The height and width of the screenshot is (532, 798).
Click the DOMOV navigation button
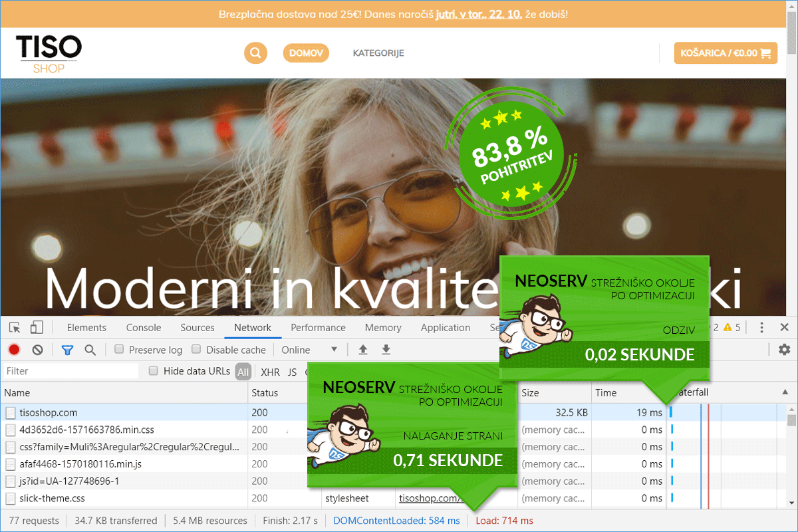[306, 53]
